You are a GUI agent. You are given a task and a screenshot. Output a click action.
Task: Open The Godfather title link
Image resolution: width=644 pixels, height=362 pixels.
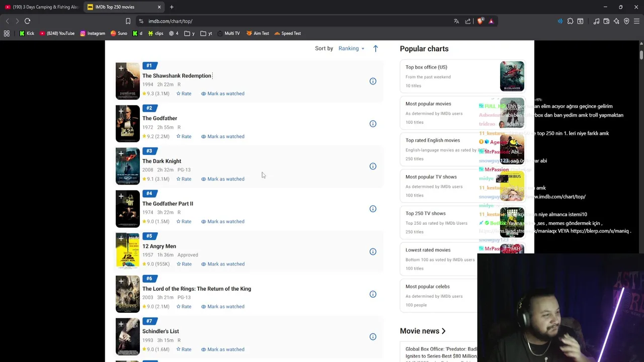tap(159, 118)
